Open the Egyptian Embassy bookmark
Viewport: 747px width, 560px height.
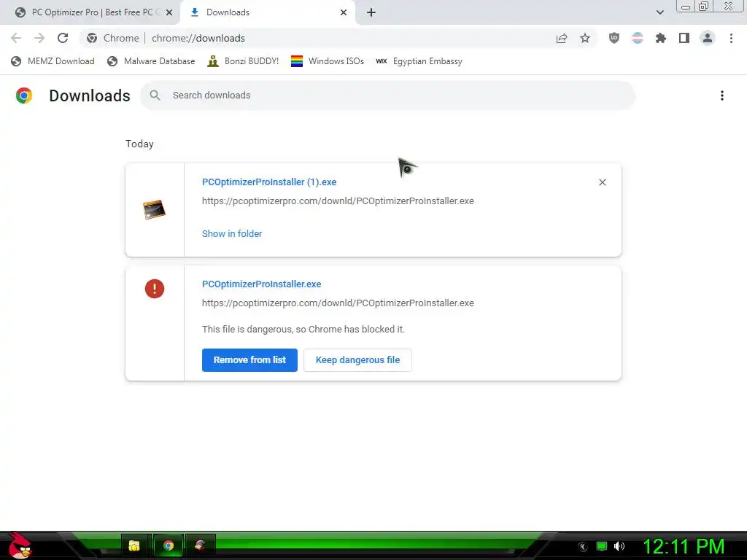[x=419, y=61]
